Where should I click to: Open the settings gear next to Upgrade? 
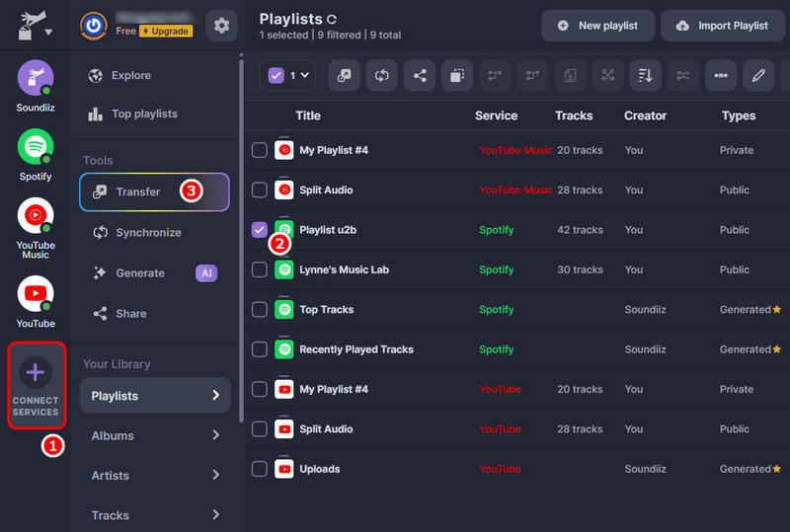(221, 26)
